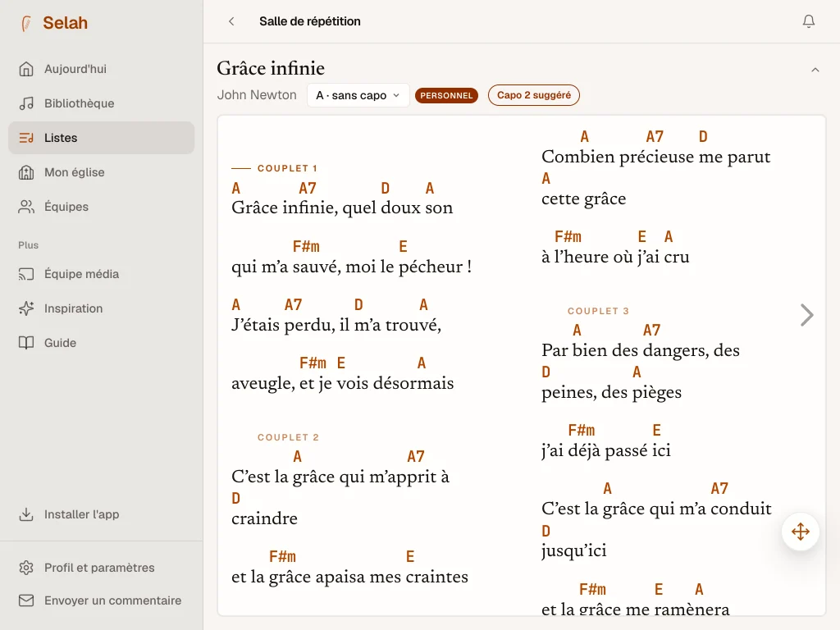Click the F#m chord above "qui m'a sauvé"

[x=306, y=246]
